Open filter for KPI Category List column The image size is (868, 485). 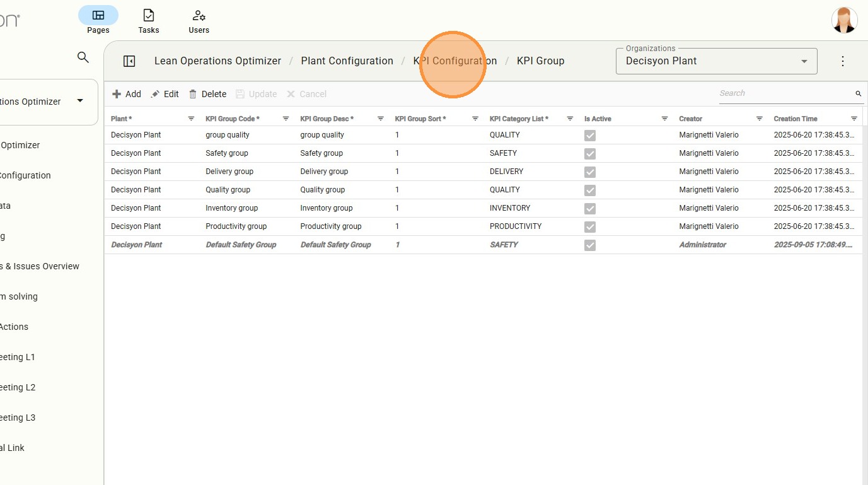point(570,119)
